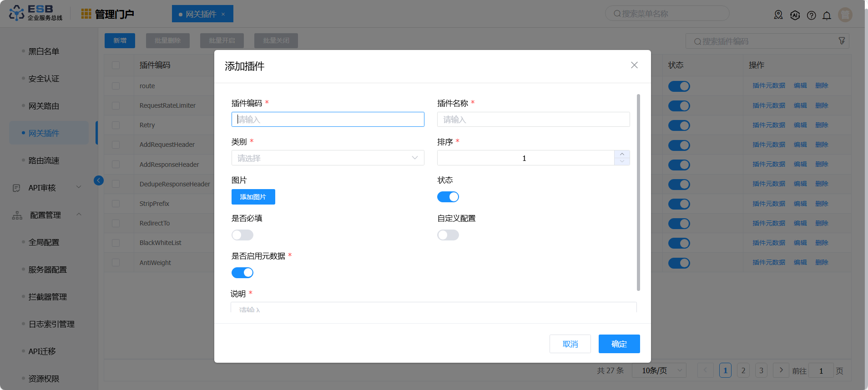
Task: Click the user avatar icon
Action: coord(845,15)
